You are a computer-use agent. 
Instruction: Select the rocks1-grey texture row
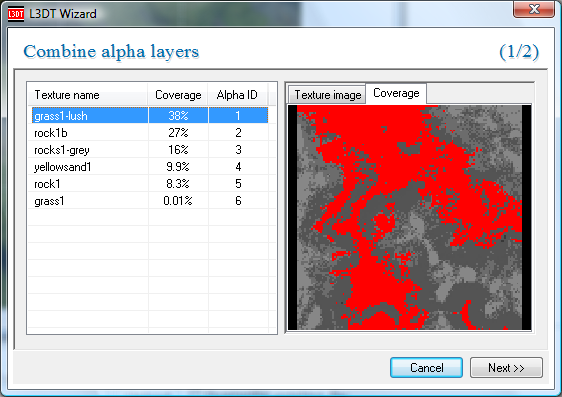(x=150, y=149)
